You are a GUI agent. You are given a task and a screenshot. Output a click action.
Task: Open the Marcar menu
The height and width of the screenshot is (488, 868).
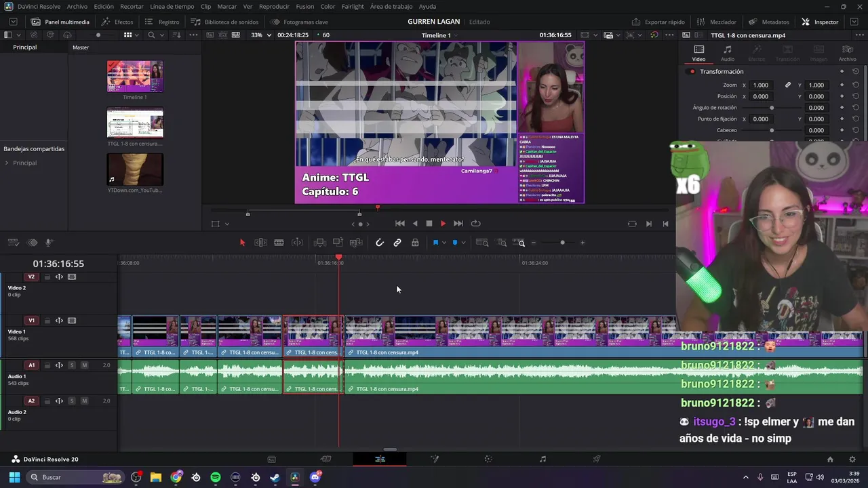[x=227, y=6]
